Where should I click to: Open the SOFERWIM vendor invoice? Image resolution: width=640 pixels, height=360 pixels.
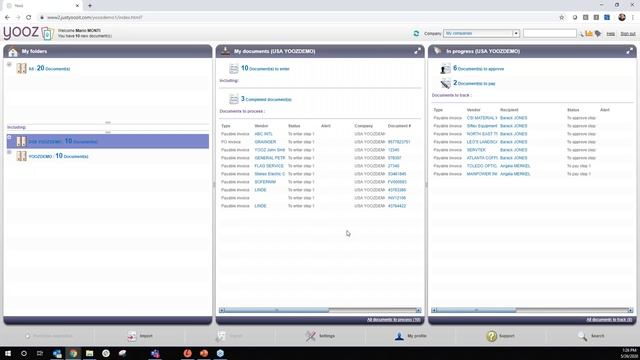tap(265, 182)
